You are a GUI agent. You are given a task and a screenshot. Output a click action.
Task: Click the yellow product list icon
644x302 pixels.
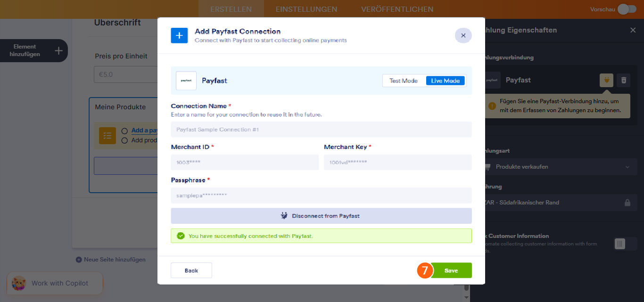point(107,136)
